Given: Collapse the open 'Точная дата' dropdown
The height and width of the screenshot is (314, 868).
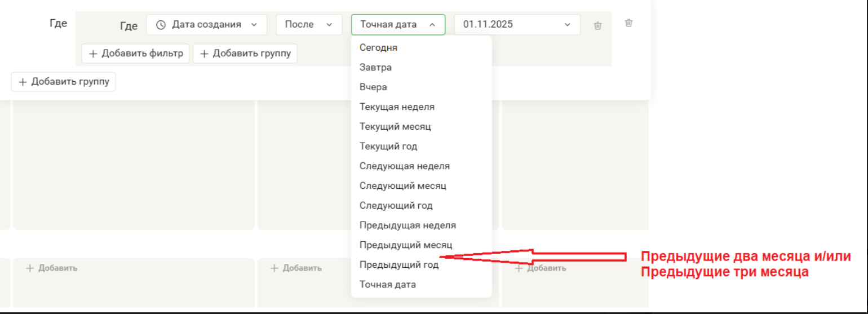Looking at the screenshot, I should pos(398,25).
